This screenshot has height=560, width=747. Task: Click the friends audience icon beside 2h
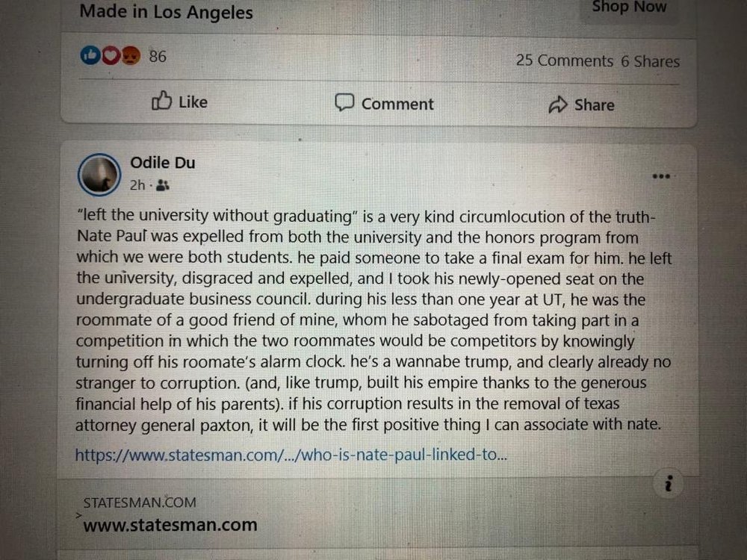163,185
